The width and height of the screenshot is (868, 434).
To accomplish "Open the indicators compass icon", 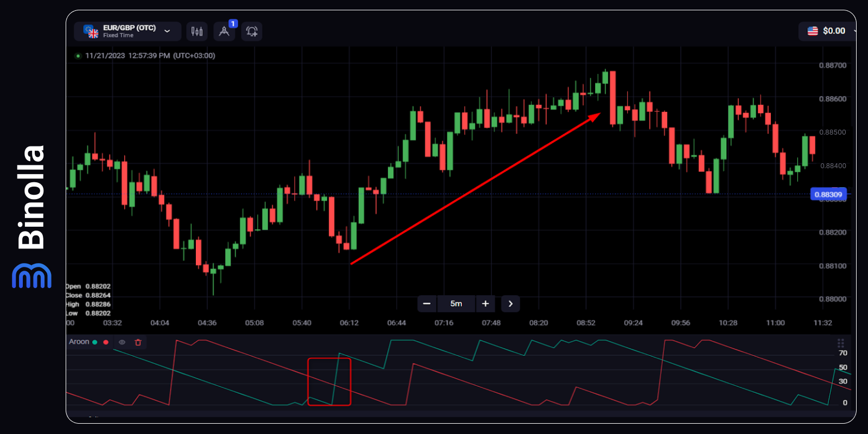I will [224, 31].
